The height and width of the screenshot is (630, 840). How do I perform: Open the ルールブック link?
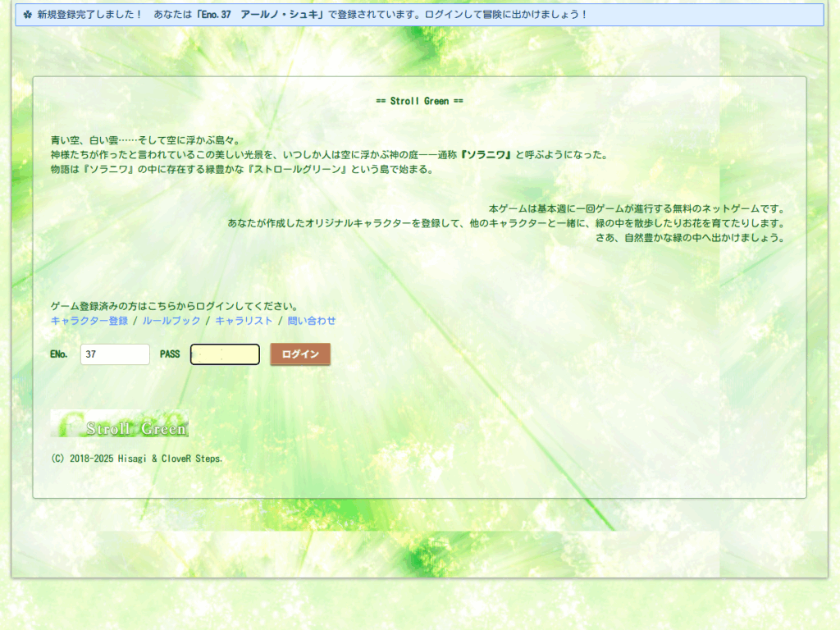pyautogui.click(x=171, y=321)
